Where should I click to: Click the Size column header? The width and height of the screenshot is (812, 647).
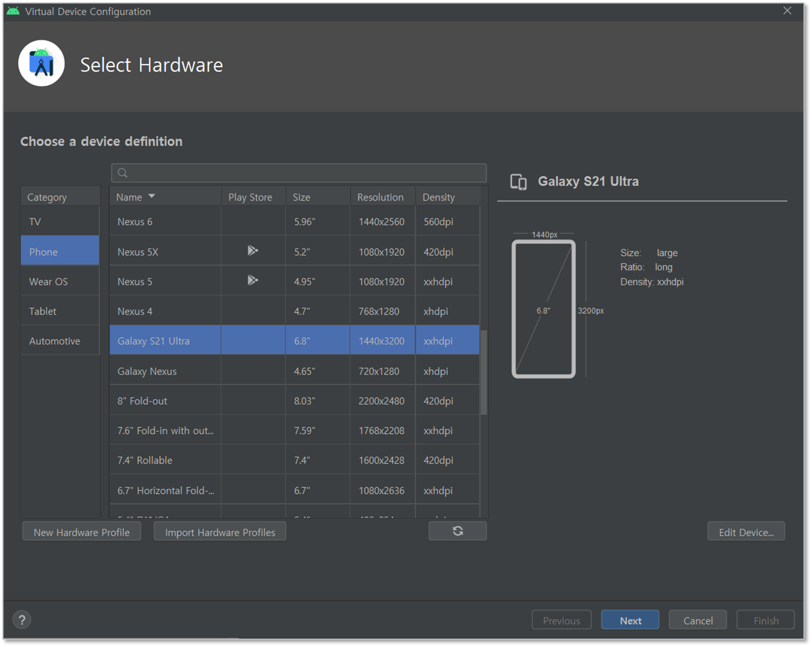pos(318,197)
